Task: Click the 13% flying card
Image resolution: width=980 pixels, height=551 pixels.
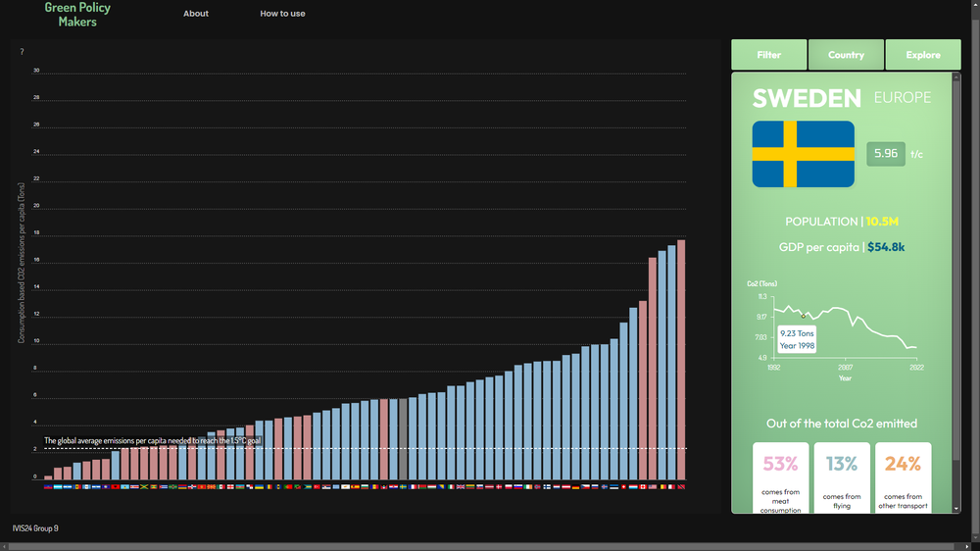Action: point(842,477)
